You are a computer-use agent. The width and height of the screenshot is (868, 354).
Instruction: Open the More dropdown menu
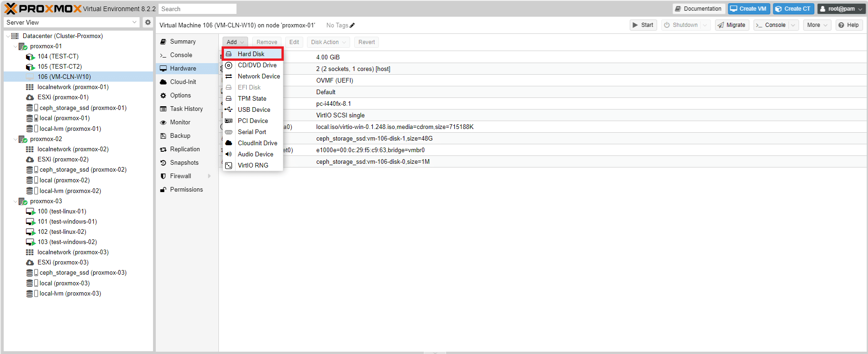click(817, 25)
